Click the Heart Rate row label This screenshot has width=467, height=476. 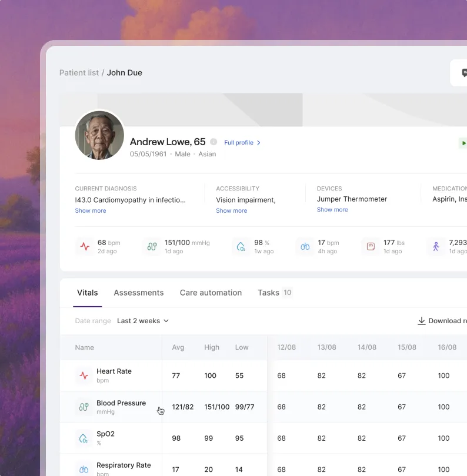(x=114, y=371)
